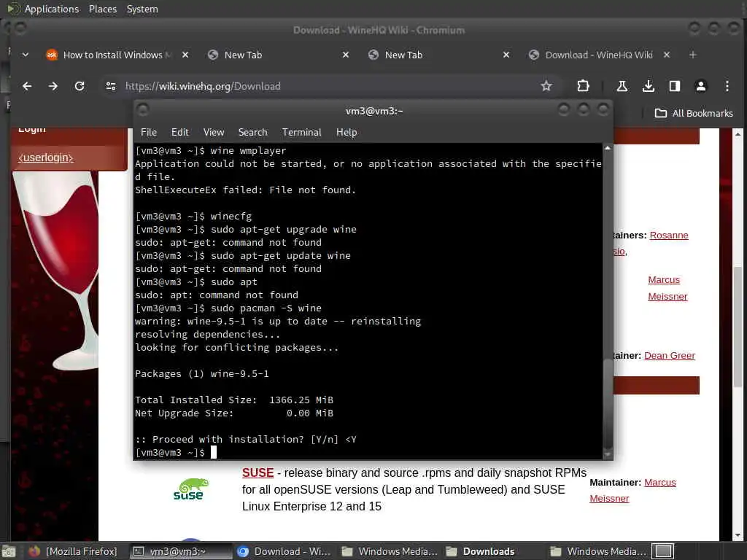Screen dimensions: 747x560
Task: Open the System menu in top panel
Action: tap(142, 9)
